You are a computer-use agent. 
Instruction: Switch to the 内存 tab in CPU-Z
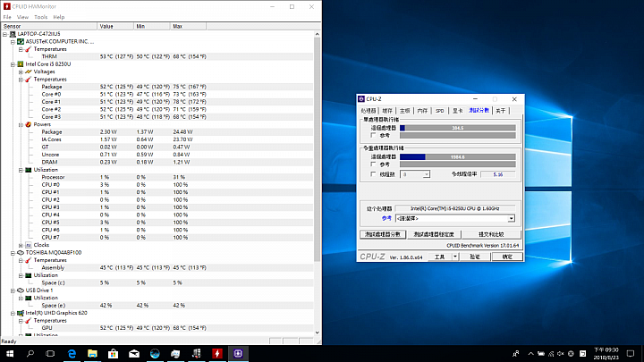tap(422, 111)
